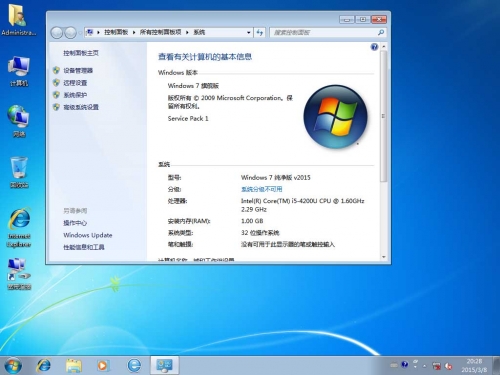Open 性能信息和工具 link
Viewport: 500px width, 375px height.
pos(84,247)
